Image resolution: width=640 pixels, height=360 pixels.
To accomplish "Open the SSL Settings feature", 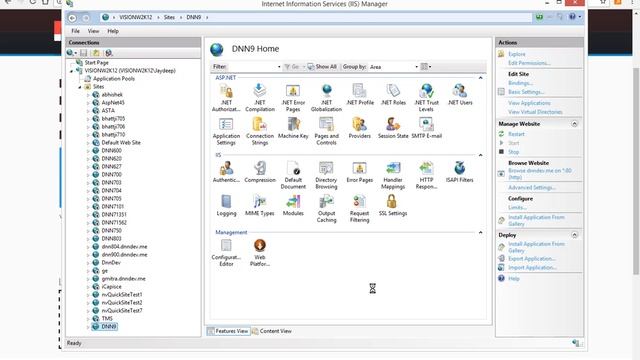I will [393, 205].
